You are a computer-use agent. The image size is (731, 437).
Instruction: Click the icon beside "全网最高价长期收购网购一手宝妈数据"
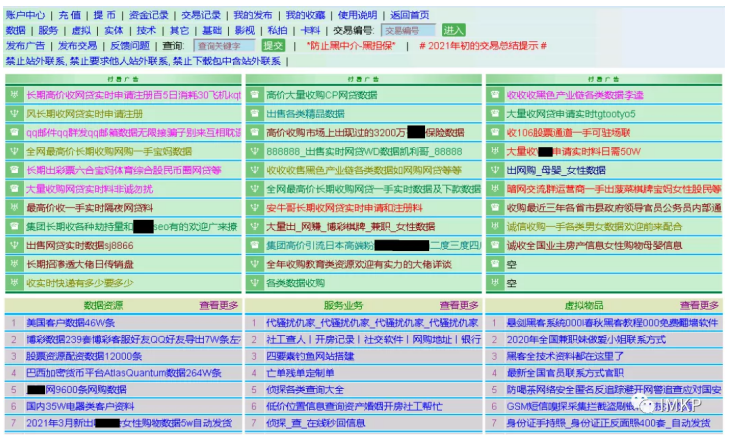[14, 152]
